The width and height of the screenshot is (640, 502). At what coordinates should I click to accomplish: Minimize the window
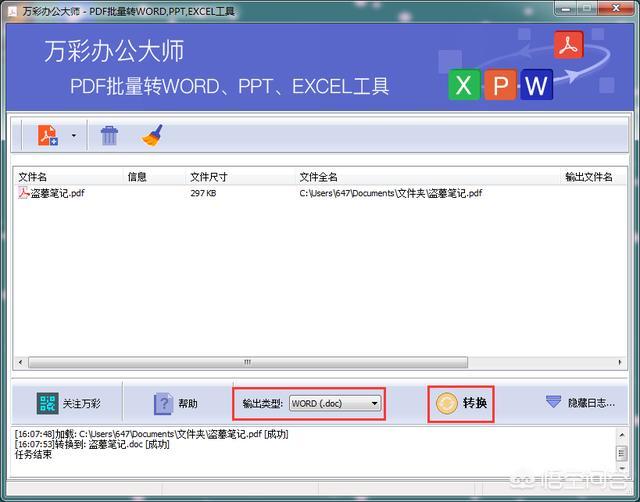567,8
